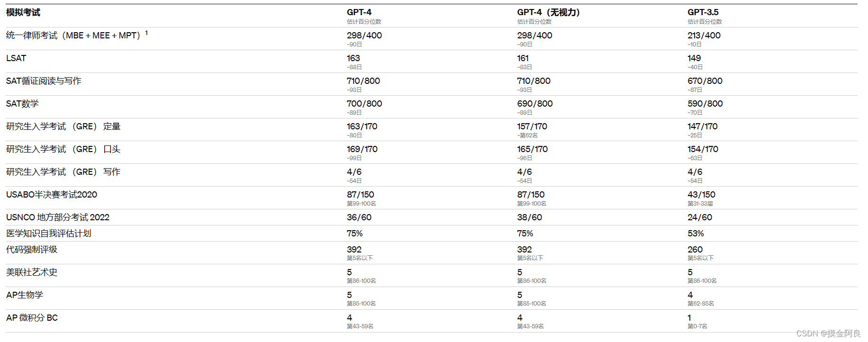The image size is (868, 342).
Task: Select the GPT-4 (无视力) column heading
Action: pyautogui.click(x=549, y=12)
